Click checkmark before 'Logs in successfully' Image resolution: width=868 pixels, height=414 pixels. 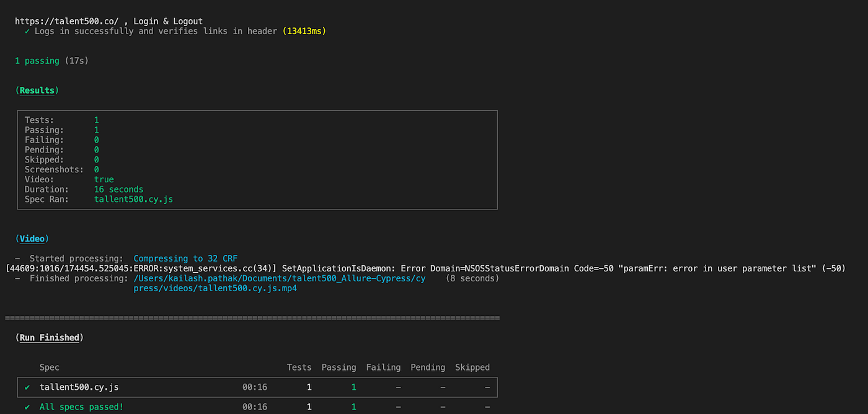27,31
